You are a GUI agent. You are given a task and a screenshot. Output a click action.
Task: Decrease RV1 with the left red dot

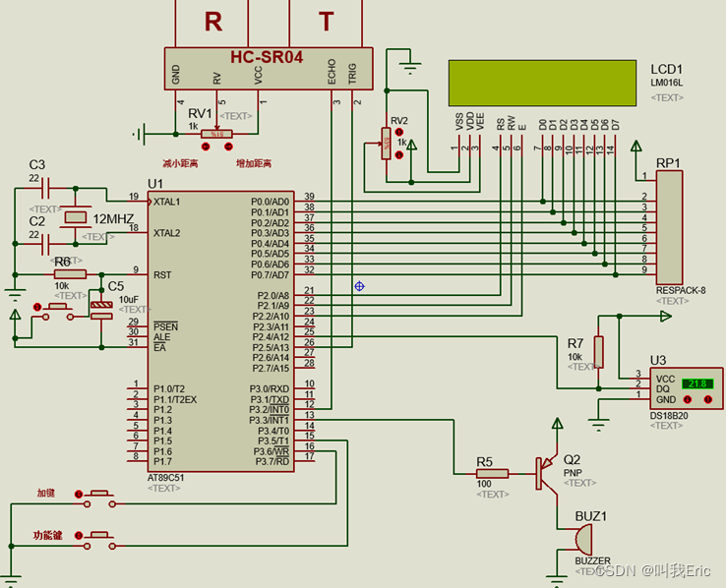pyautogui.click(x=206, y=147)
